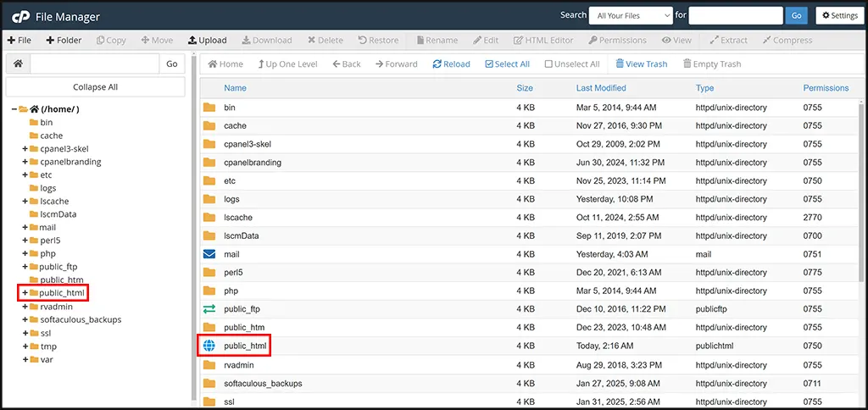Sort by Type column header
The height and width of the screenshot is (410, 868).
click(x=704, y=88)
